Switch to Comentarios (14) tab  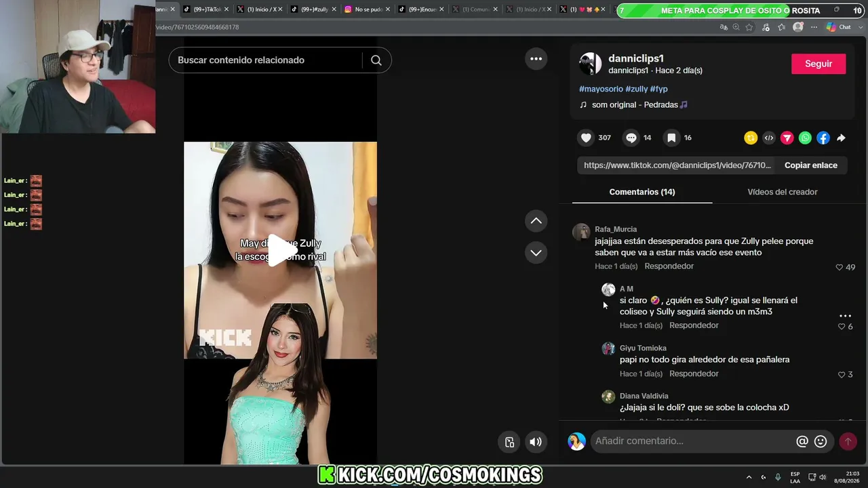pyautogui.click(x=642, y=192)
